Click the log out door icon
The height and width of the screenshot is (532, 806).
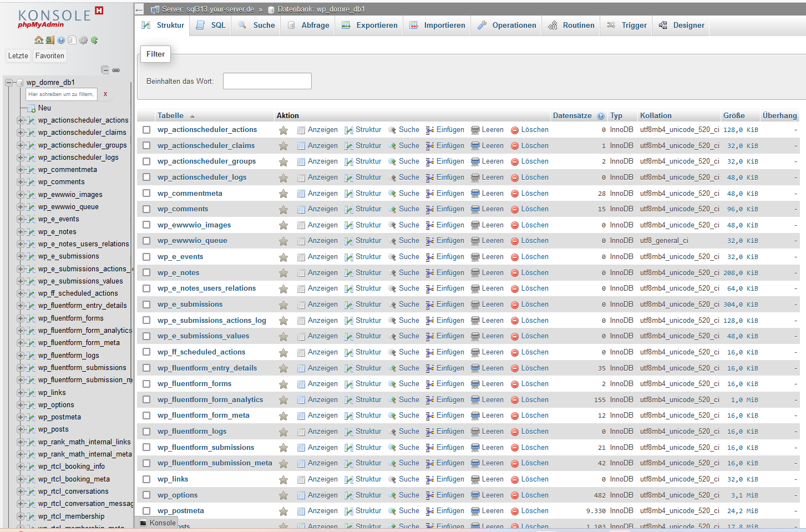coord(50,40)
